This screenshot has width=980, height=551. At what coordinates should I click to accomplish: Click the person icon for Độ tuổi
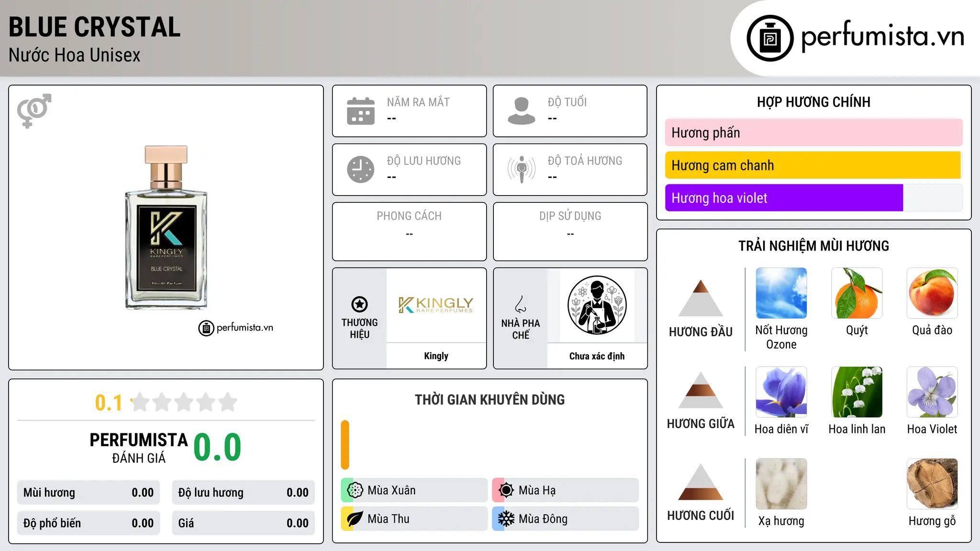click(x=522, y=111)
